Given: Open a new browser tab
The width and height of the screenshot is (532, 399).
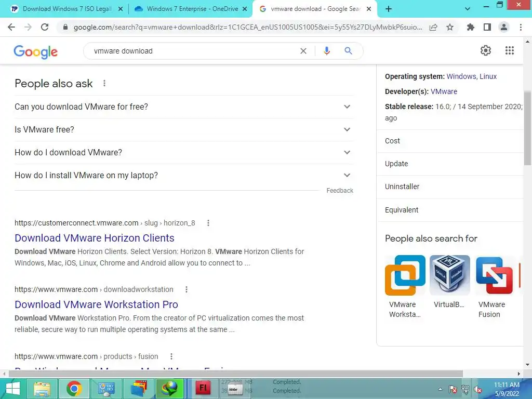Looking at the screenshot, I should (389, 9).
